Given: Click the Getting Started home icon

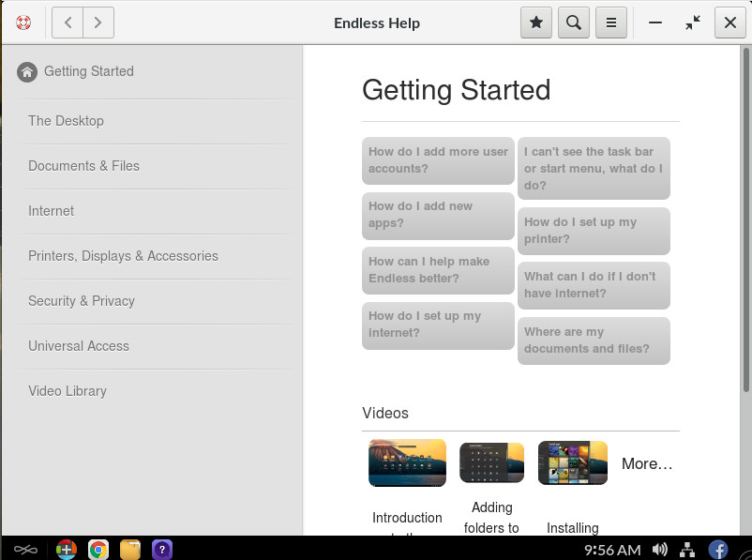Looking at the screenshot, I should pyautogui.click(x=27, y=71).
